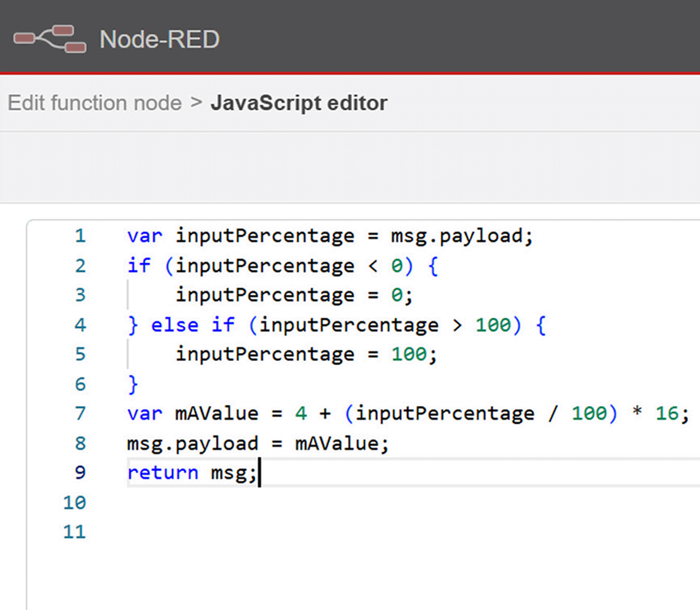Viewport: 700px width, 610px height.
Task: Click the Node-RED logo icon
Action: [50, 39]
